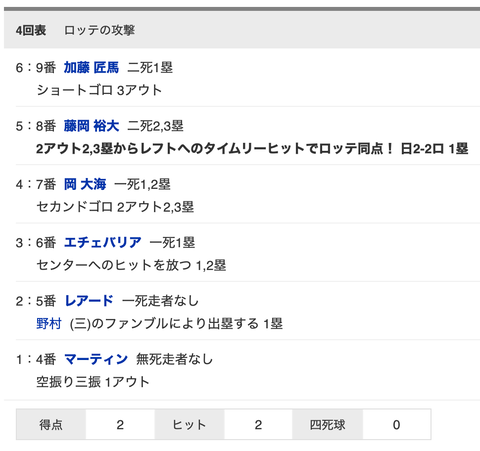
Task: Select the 得点 value 2 cell
Action: [x=120, y=424]
